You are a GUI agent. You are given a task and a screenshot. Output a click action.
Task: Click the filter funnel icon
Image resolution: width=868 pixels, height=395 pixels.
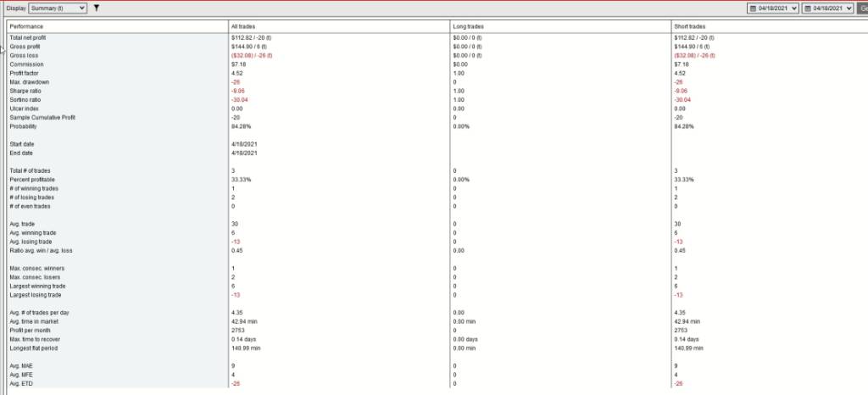point(97,8)
